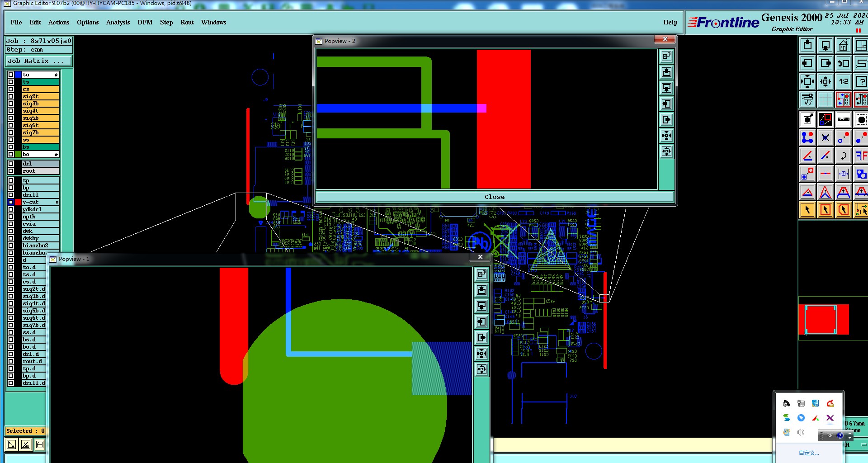Click the zoom-out outward arrows icon
The height and width of the screenshot is (463, 868).
click(826, 81)
